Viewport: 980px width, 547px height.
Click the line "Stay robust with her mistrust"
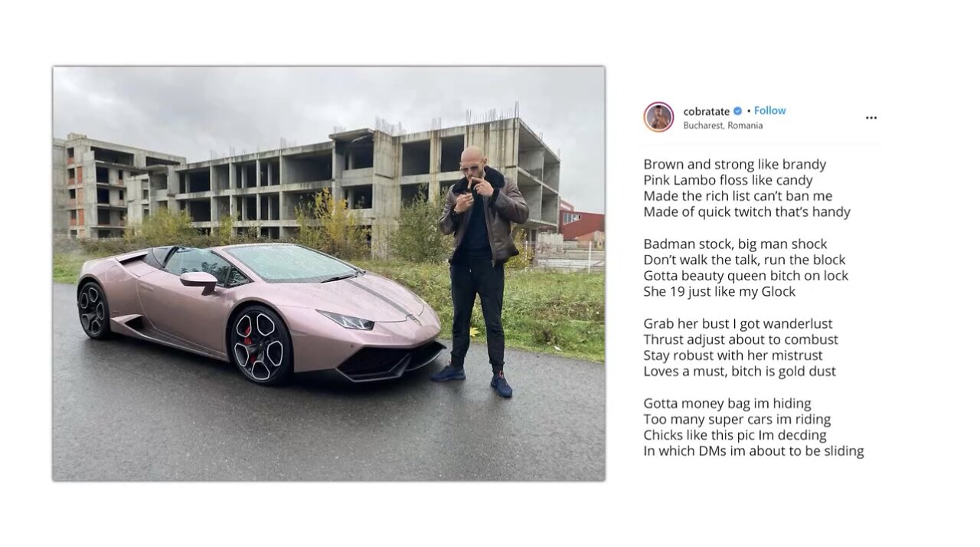[733, 355]
